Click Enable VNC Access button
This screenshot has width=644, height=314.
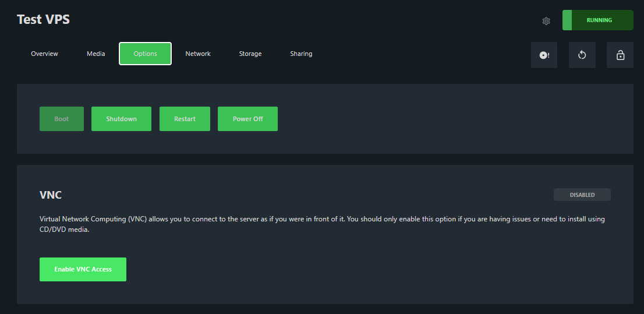click(x=83, y=269)
